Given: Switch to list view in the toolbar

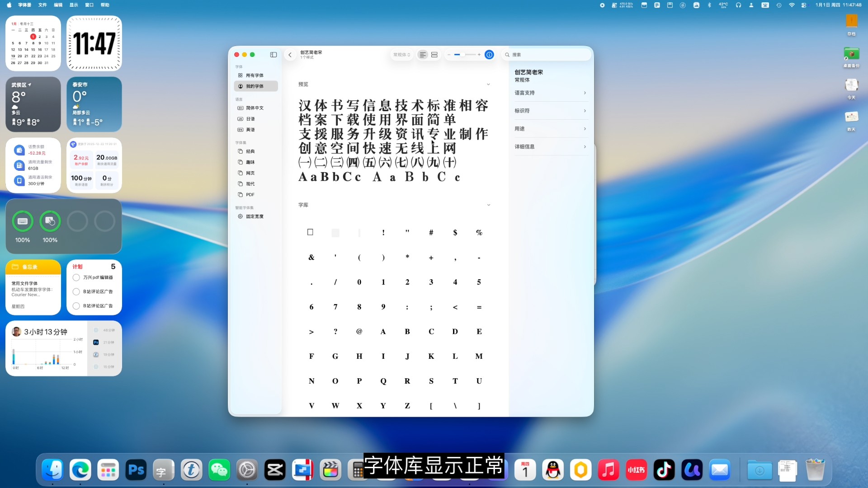Looking at the screenshot, I should coord(423,54).
